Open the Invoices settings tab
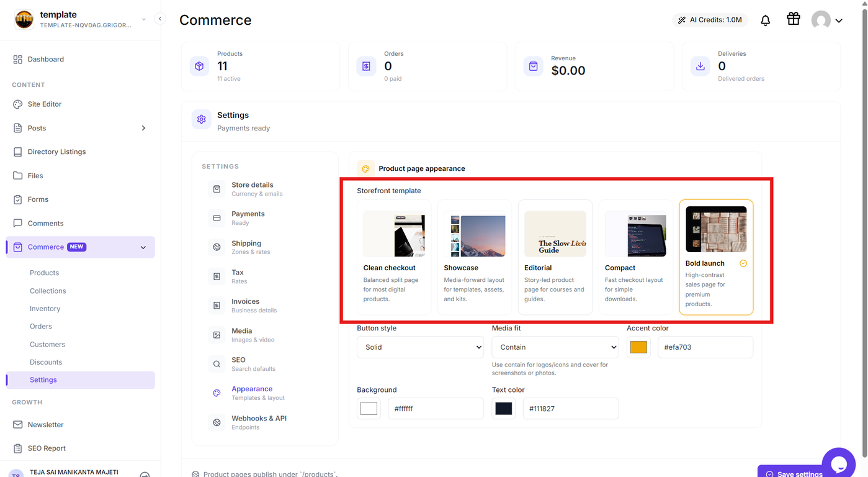The width and height of the screenshot is (868, 477). point(266,306)
